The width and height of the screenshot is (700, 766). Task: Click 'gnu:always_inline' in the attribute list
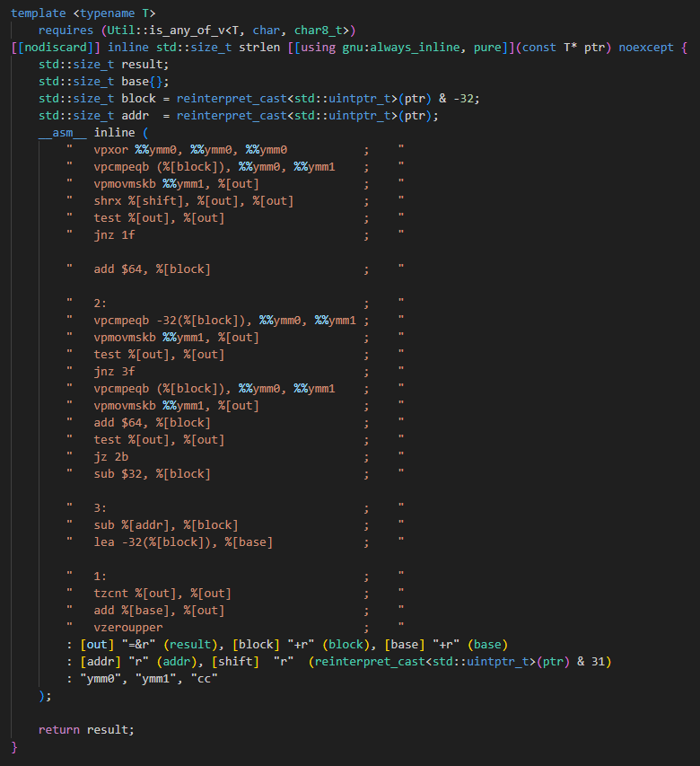pyautogui.click(x=401, y=48)
